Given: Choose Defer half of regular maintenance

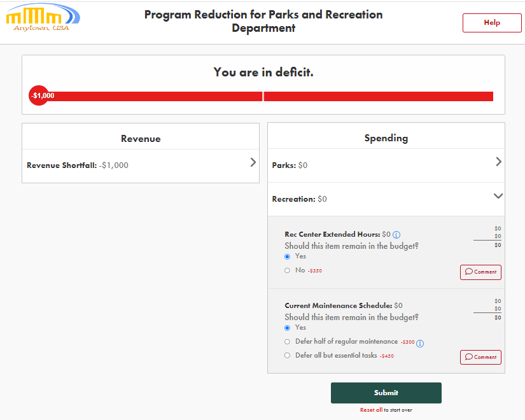Looking at the screenshot, I should coord(288,342).
